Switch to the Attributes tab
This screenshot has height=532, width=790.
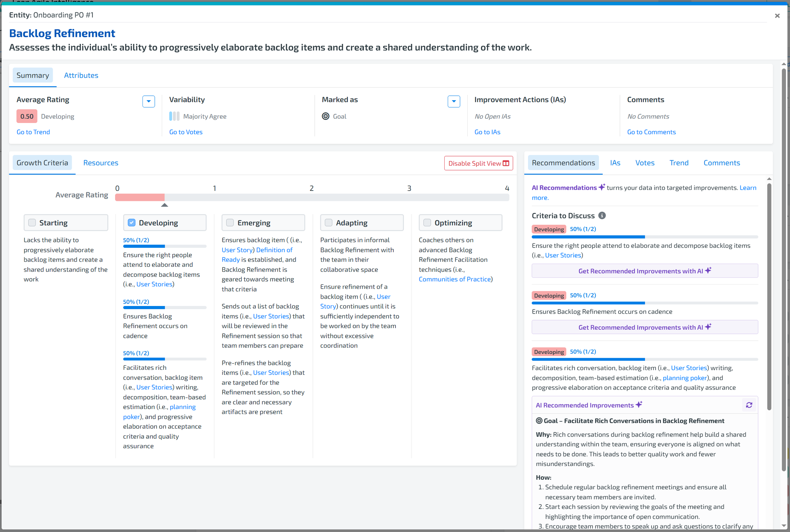pos(81,75)
